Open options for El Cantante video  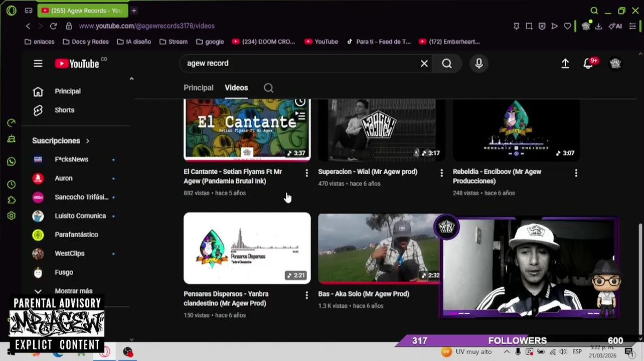click(306, 173)
